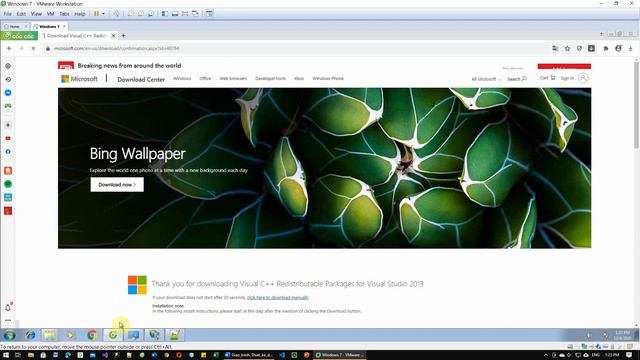Go back in the browser
Image resolution: width=640 pixels, height=360 pixels.
[x=9, y=49]
